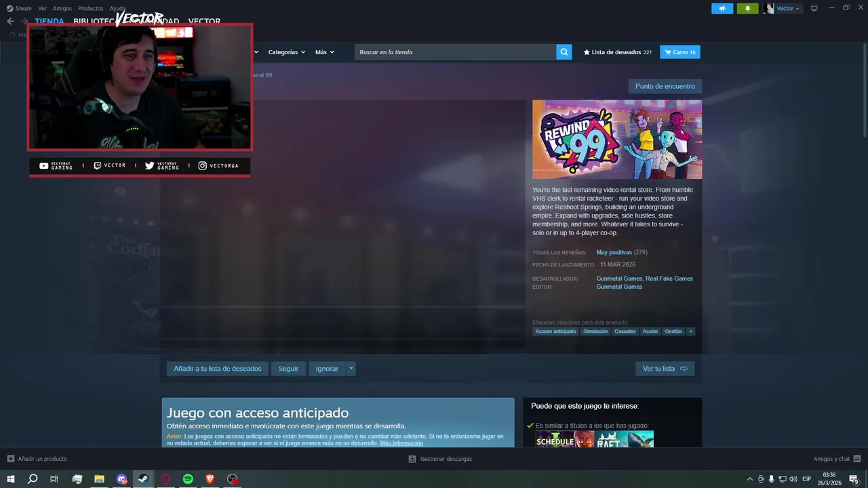Open the Ayuda menu
868x488 pixels.
(117, 8)
